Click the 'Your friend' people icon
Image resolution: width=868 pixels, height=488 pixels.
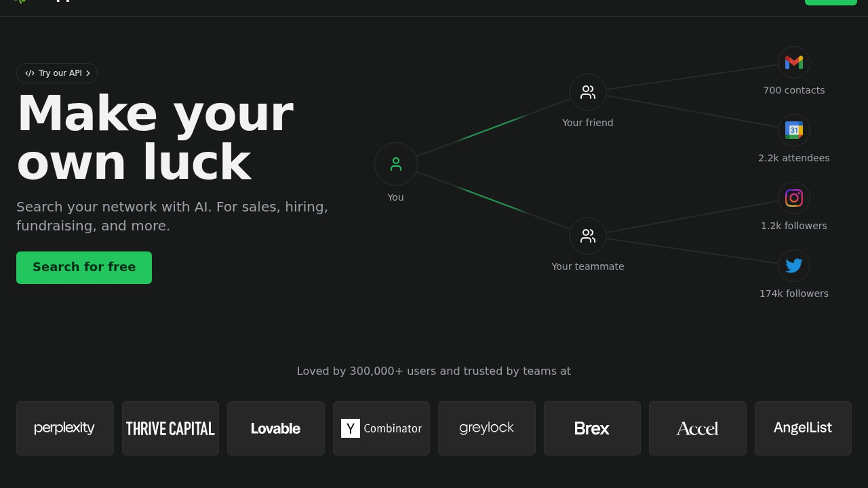click(x=588, y=92)
